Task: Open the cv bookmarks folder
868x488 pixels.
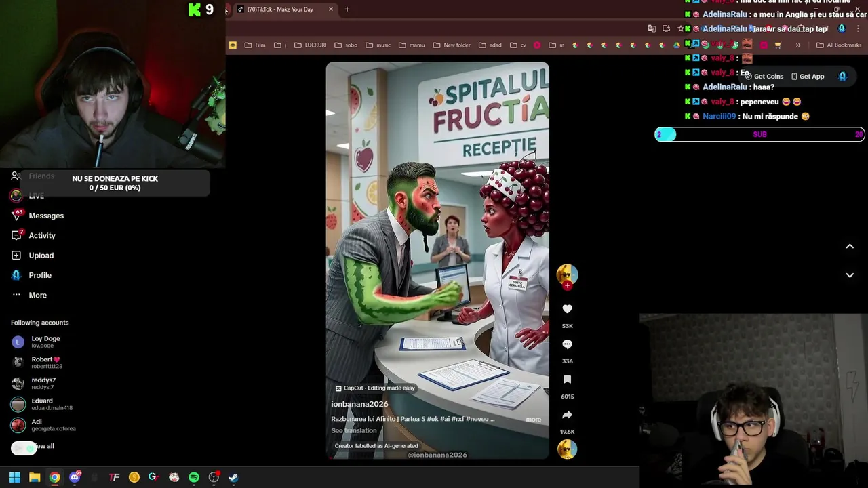Action: pos(517,45)
